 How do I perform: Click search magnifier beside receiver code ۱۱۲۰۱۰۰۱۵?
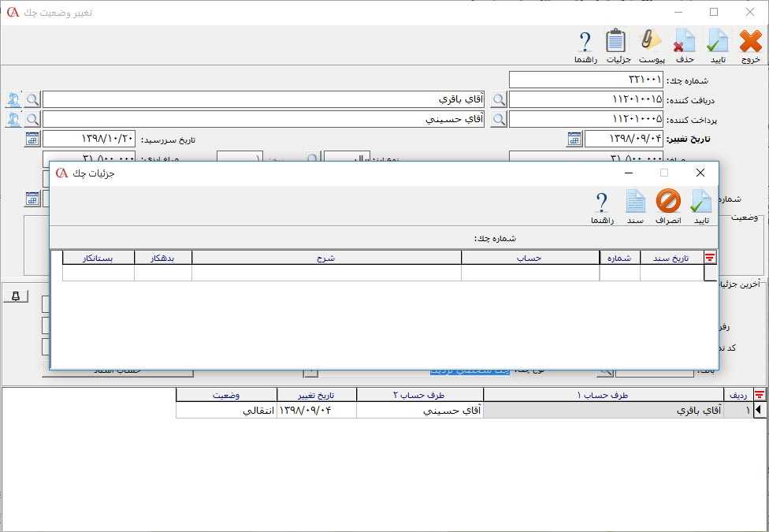499,99
